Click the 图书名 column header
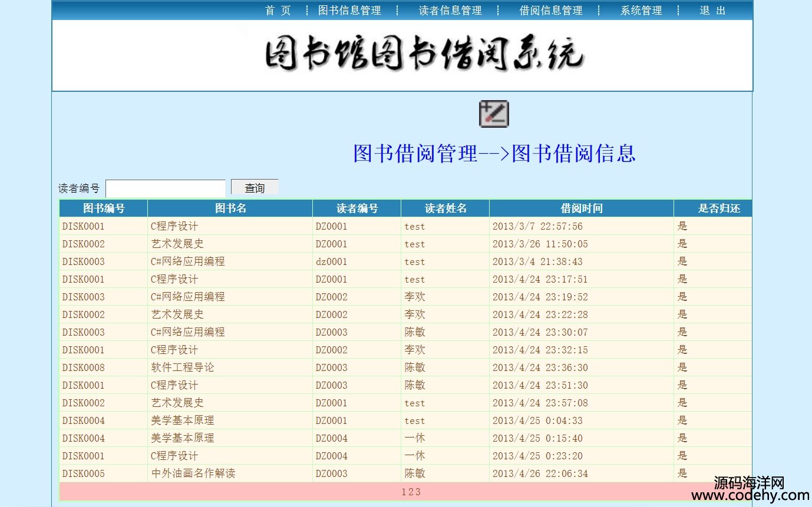 230,208
